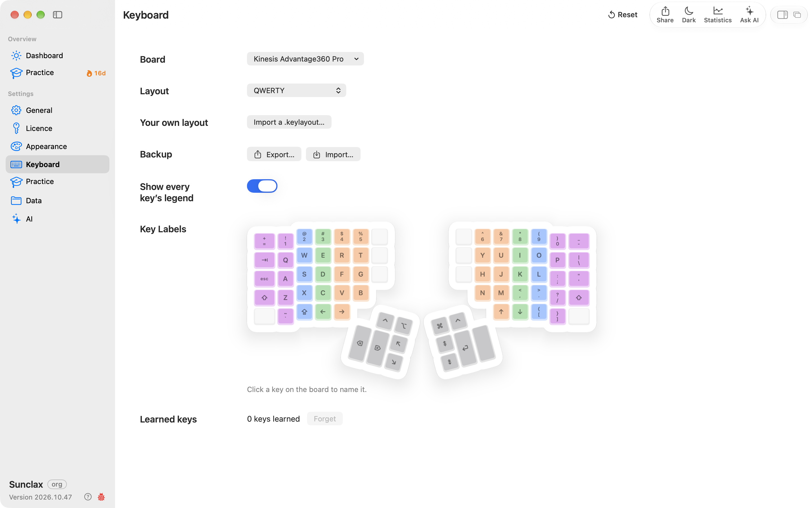Click the help question mark icon
Viewport: 812px width, 508px height.
88,497
